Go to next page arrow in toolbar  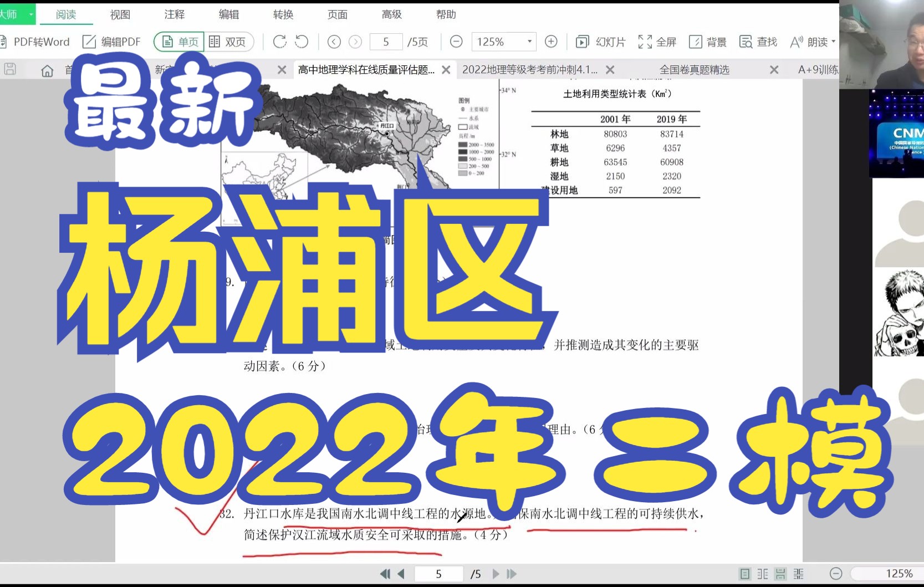tap(355, 42)
